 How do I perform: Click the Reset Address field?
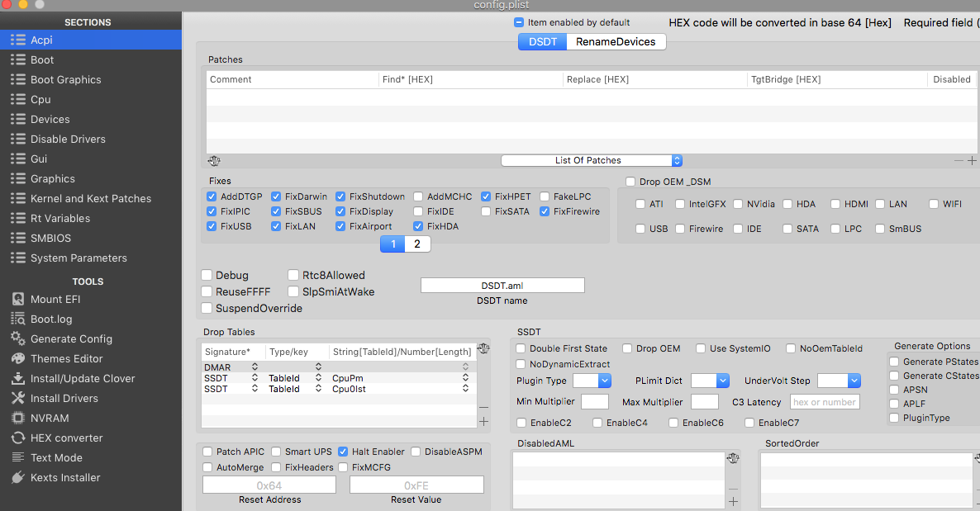click(x=269, y=485)
